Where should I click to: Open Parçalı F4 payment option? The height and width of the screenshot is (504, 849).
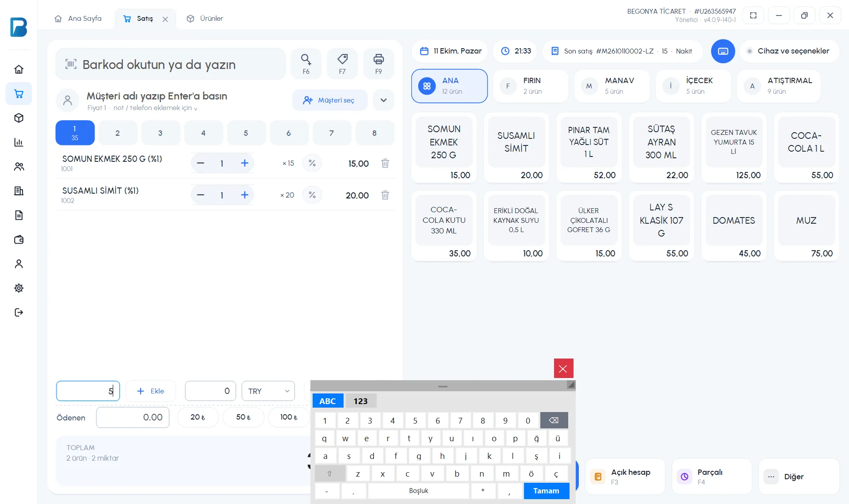tap(711, 477)
